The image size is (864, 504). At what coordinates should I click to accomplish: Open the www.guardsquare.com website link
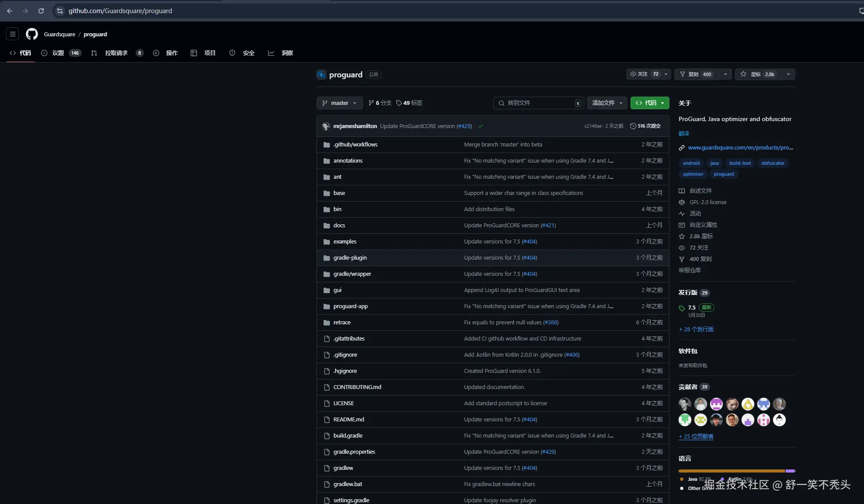click(x=740, y=148)
